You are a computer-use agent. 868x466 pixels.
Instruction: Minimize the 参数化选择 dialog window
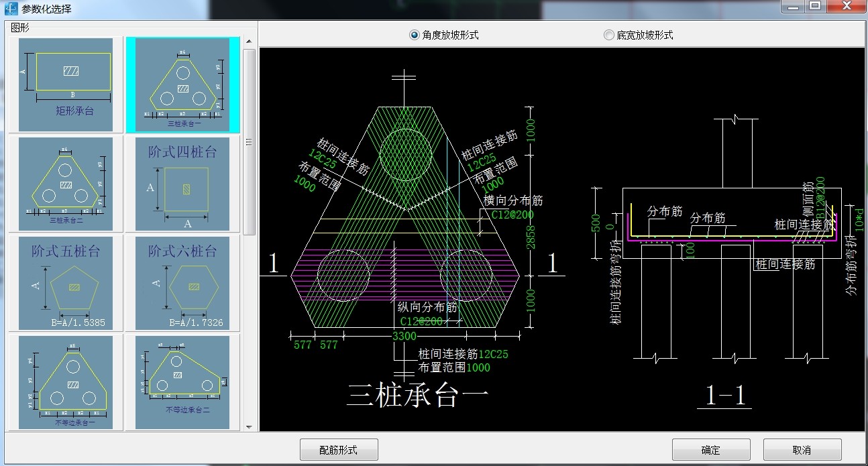[792, 5]
